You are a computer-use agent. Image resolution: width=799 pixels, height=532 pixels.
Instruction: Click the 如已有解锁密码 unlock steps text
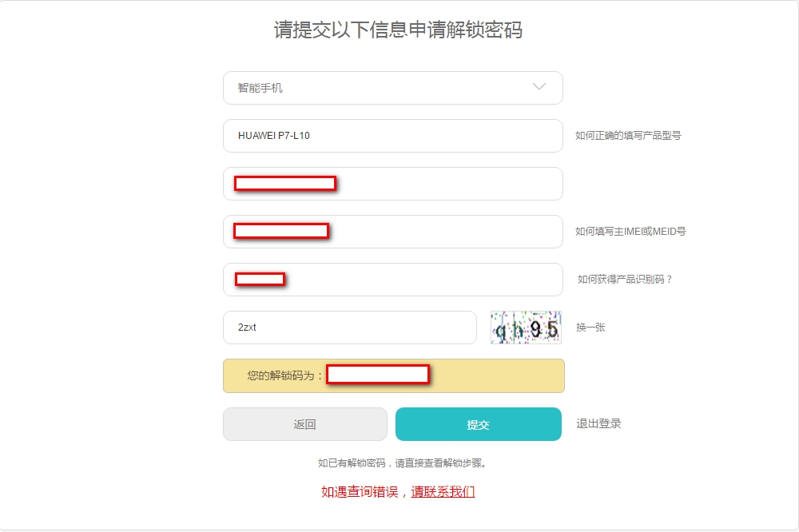click(403, 463)
